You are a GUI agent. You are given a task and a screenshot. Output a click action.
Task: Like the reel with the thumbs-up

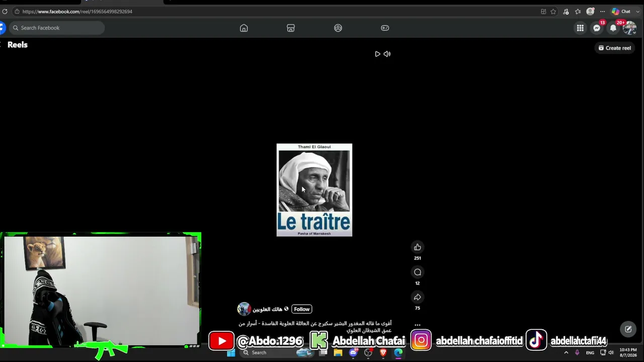coord(418,247)
